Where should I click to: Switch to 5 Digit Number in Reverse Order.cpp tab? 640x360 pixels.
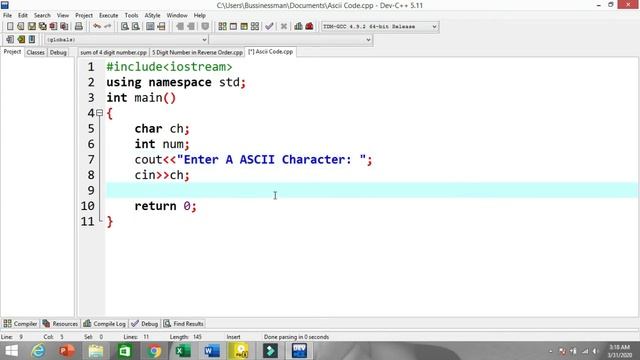tap(197, 52)
